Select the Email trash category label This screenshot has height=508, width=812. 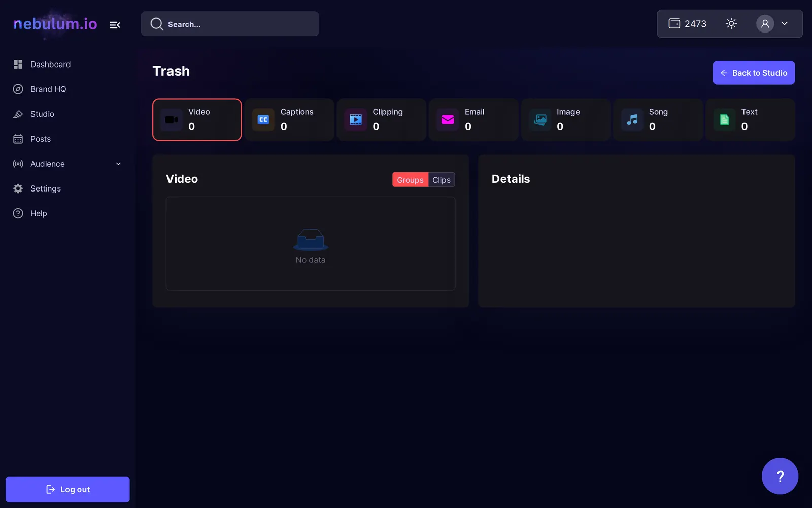coord(475,112)
